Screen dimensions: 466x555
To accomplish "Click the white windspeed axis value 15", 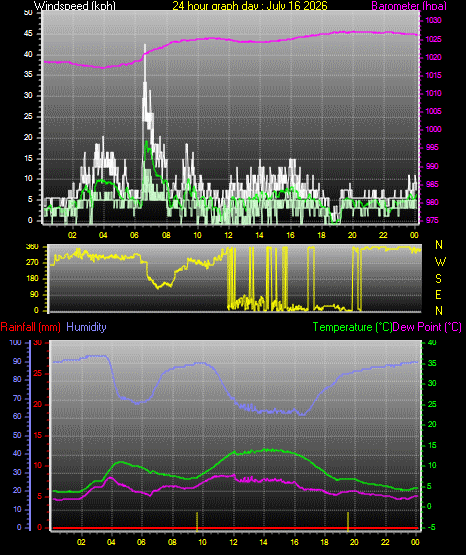I will pos(28,158).
